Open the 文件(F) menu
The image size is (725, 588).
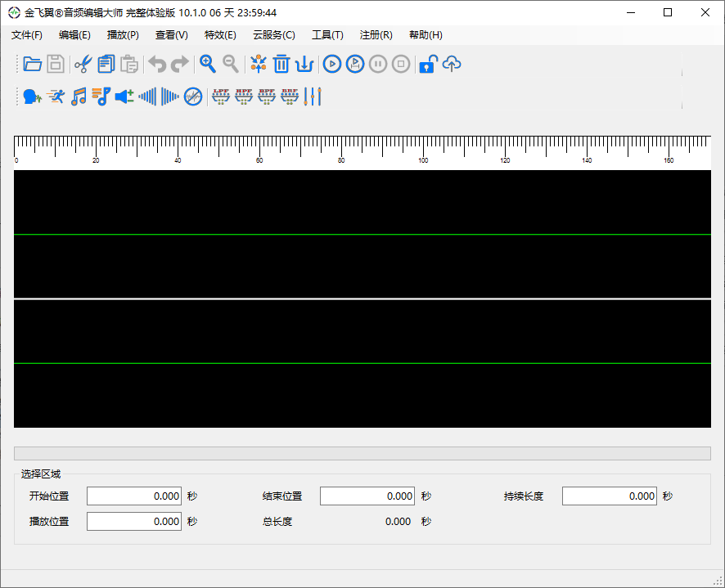click(x=27, y=35)
